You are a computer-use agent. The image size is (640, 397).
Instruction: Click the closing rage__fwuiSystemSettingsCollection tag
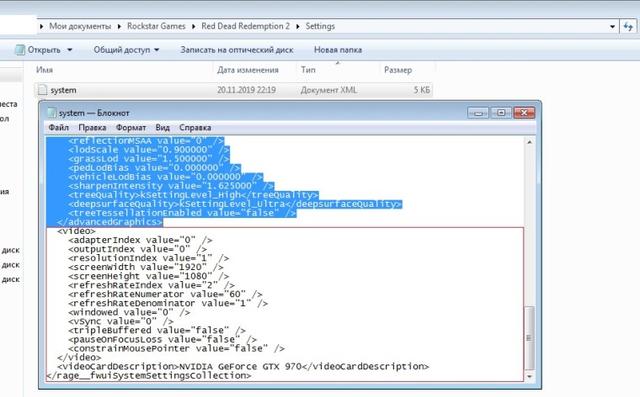click(149, 375)
